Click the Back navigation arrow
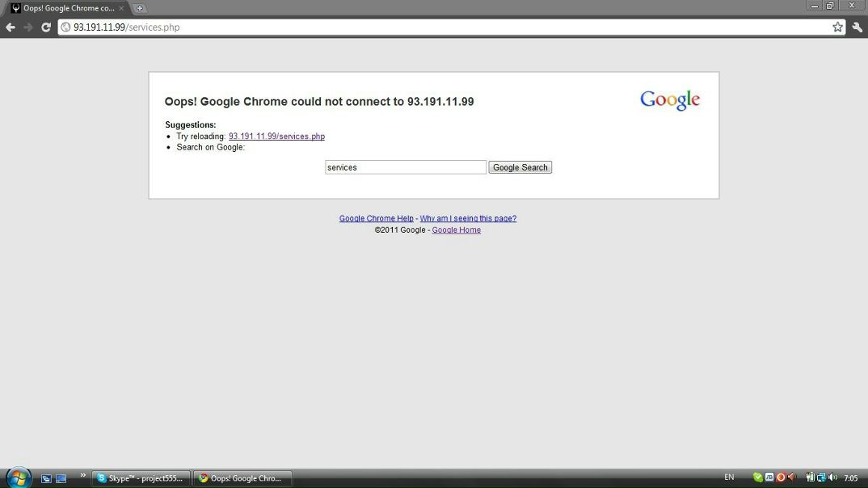The height and width of the screenshot is (488, 868). tap(11, 27)
